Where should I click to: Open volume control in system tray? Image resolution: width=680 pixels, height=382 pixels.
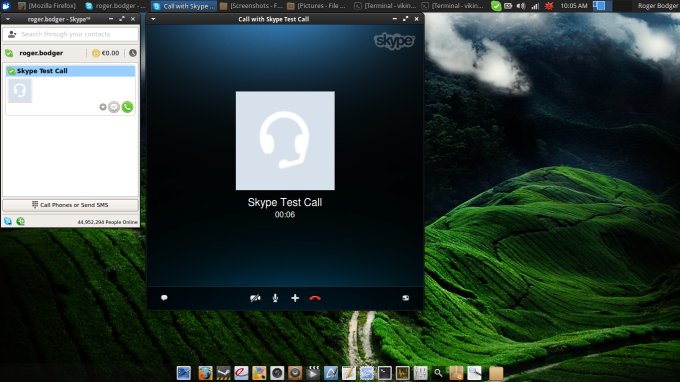click(x=521, y=6)
